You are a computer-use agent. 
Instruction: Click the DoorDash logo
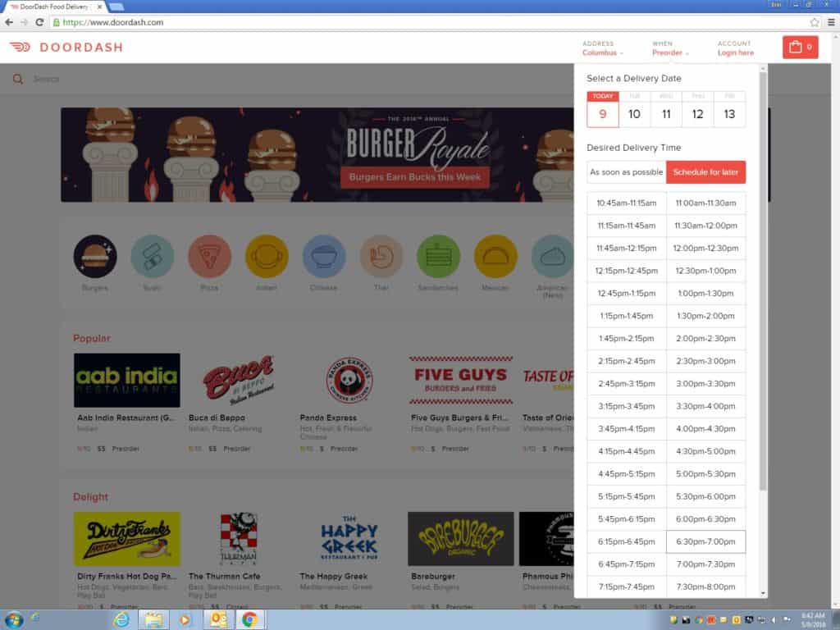tap(66, 47)
